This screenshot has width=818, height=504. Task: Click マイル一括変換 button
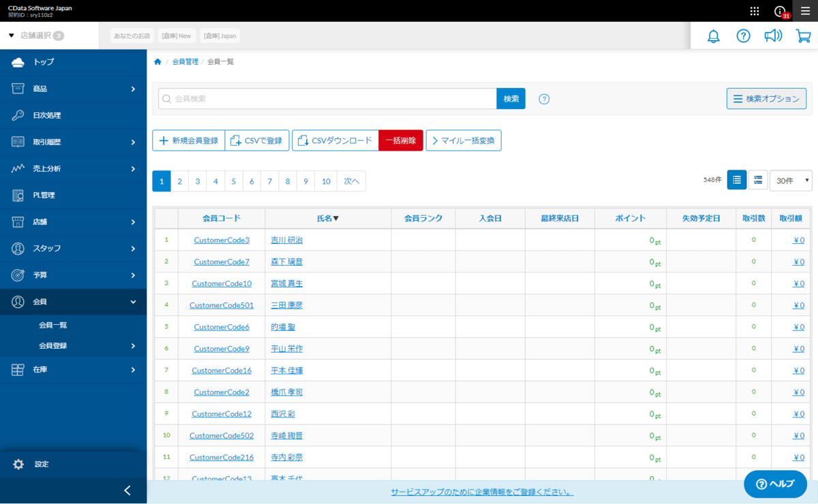tap(464, 141)
